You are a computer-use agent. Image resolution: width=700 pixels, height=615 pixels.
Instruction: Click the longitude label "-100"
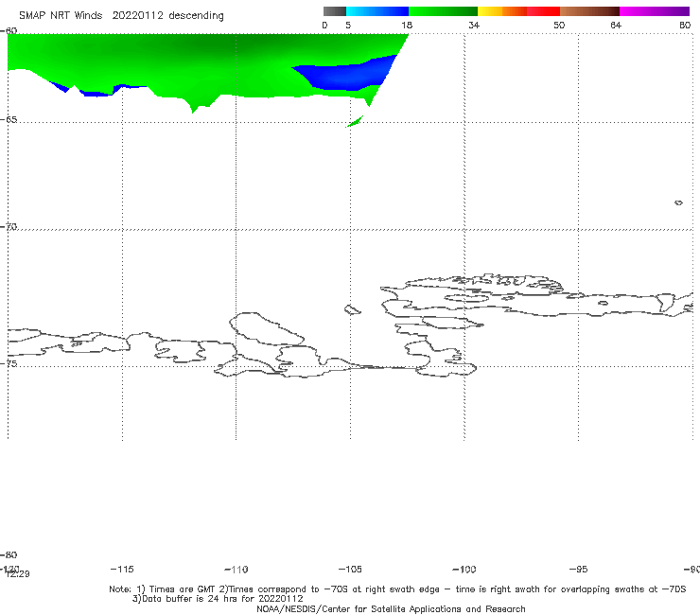coord(464,570)
